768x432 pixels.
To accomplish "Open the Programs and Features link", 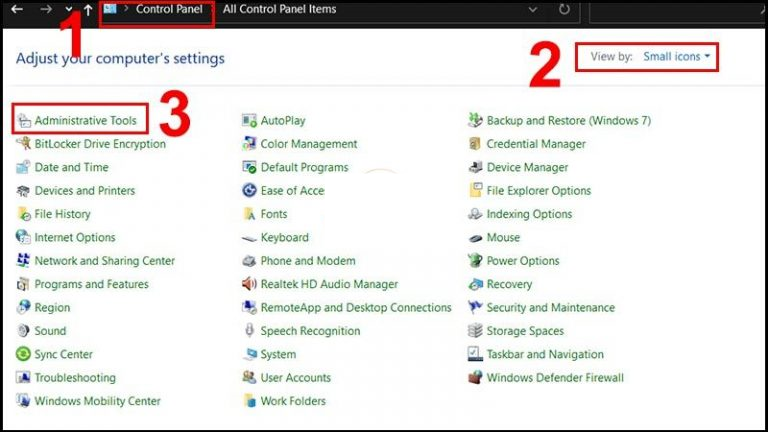I will pyautogui.click(x=91, y=284).
